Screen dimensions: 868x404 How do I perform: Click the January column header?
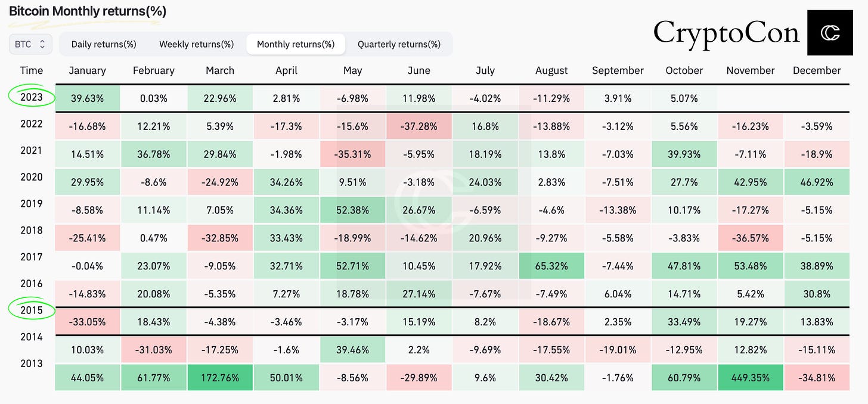87,70
